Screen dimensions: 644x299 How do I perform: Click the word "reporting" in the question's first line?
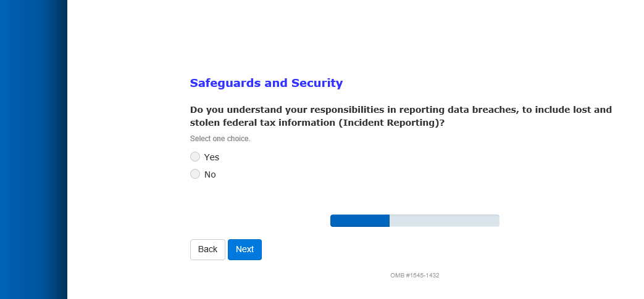pos(421,110)
